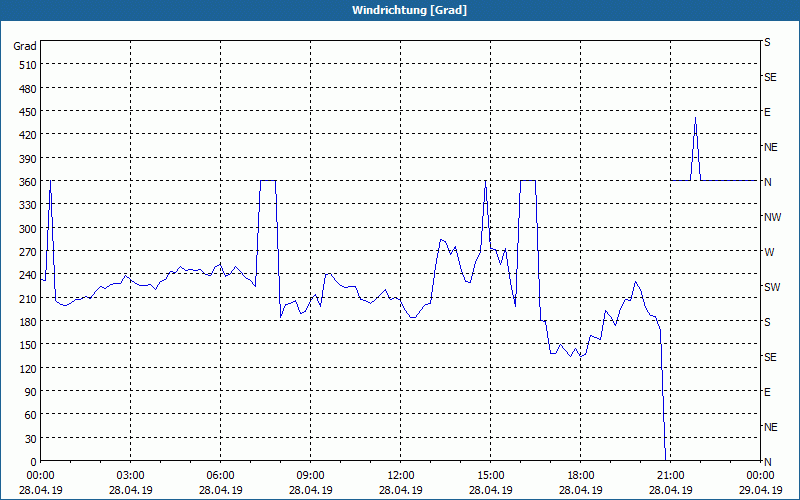Screen dimensions: 800x500
Task: Click the "NE" compass label level with 30
Action: coord(771,427)
